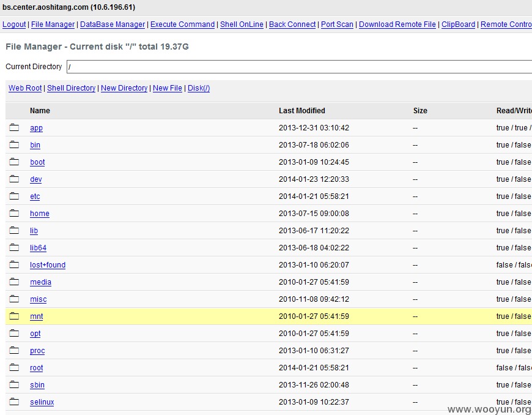Viewport: 532px width, 415px height.
Task: Click the Read/Write column header
Action: pyautogui.click(x=514, y=111)
